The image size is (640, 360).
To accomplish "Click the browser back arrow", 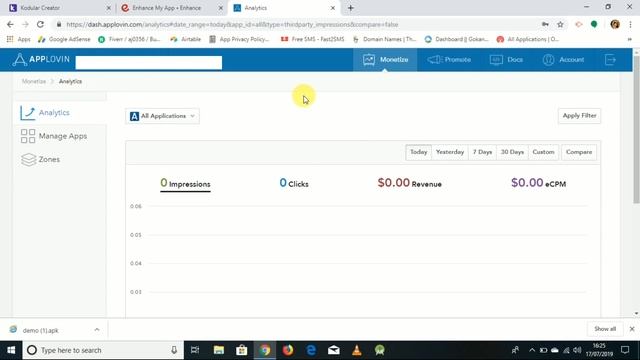I will pos(10,24).
